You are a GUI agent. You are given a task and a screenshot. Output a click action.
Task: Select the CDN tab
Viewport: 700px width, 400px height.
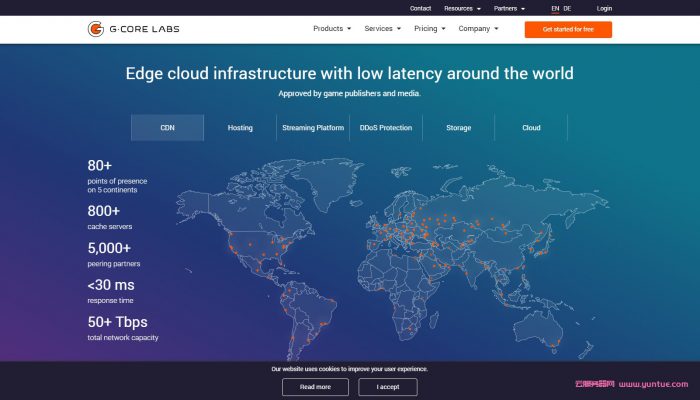click(167, 128)
